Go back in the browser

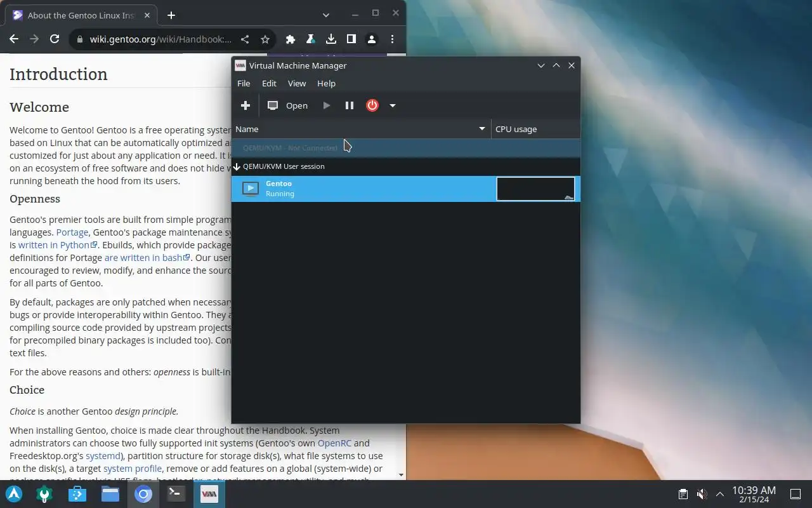[x=14, y=39]
